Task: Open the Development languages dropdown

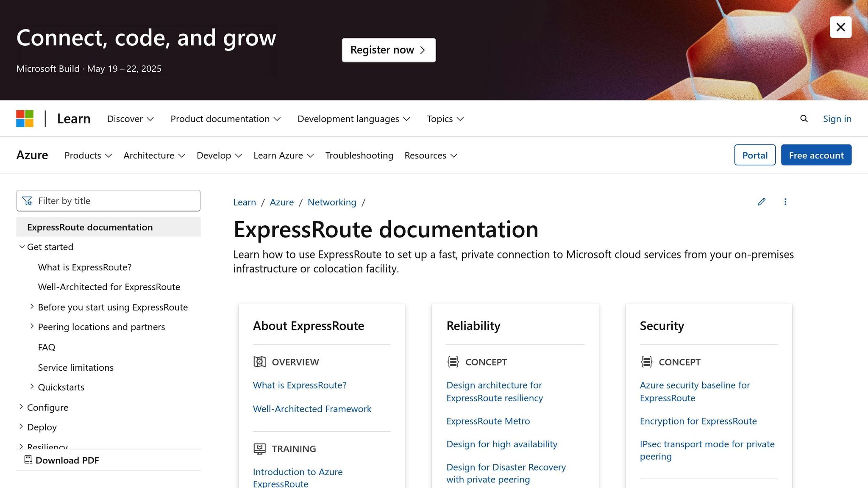Action: coord(354,119)
